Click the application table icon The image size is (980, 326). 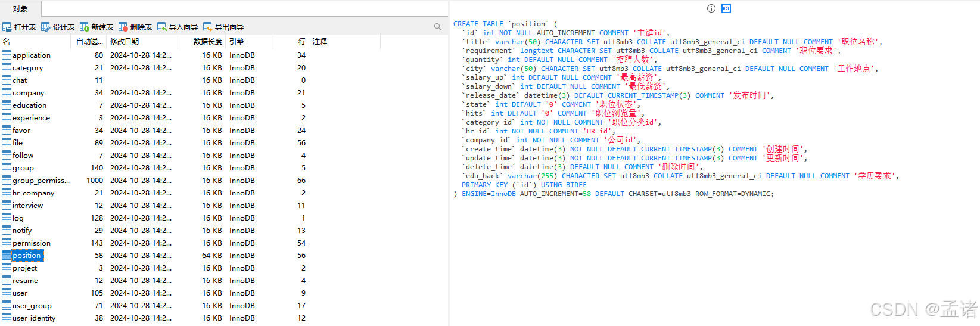(7, 55)
